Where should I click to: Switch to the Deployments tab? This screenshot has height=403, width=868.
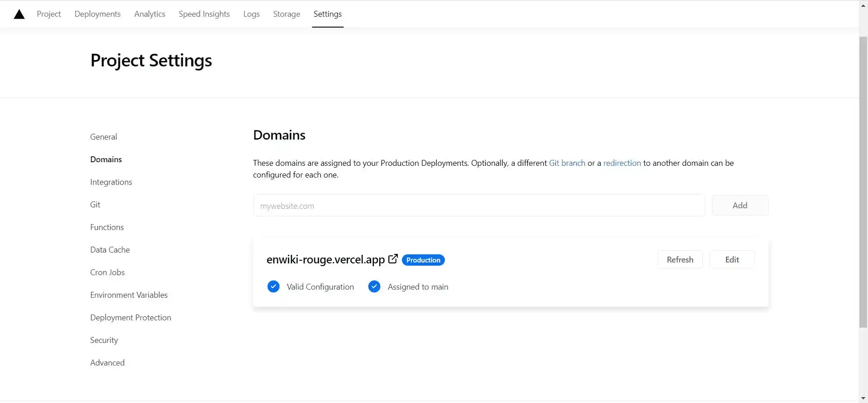(98, 14)
